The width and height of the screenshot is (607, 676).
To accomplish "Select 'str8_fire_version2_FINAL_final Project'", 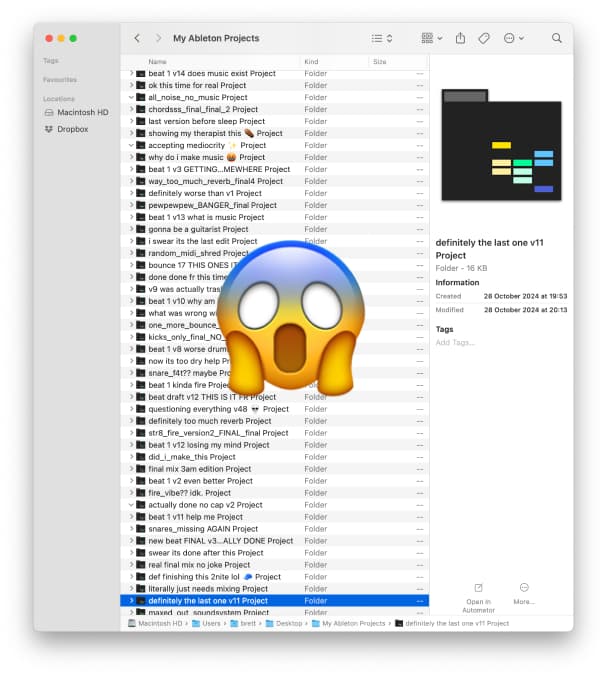I will tap(275, 433).
